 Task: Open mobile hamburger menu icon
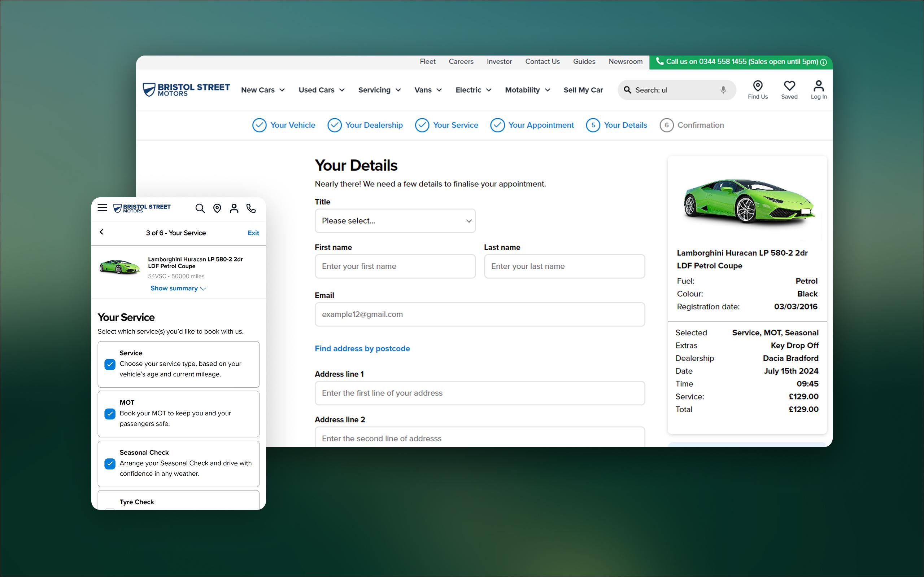(x=102, y=208)
